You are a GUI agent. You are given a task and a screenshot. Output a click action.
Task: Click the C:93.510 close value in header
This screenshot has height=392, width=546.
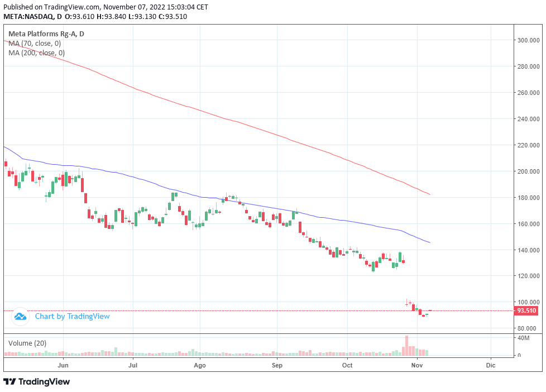(173, 16)
